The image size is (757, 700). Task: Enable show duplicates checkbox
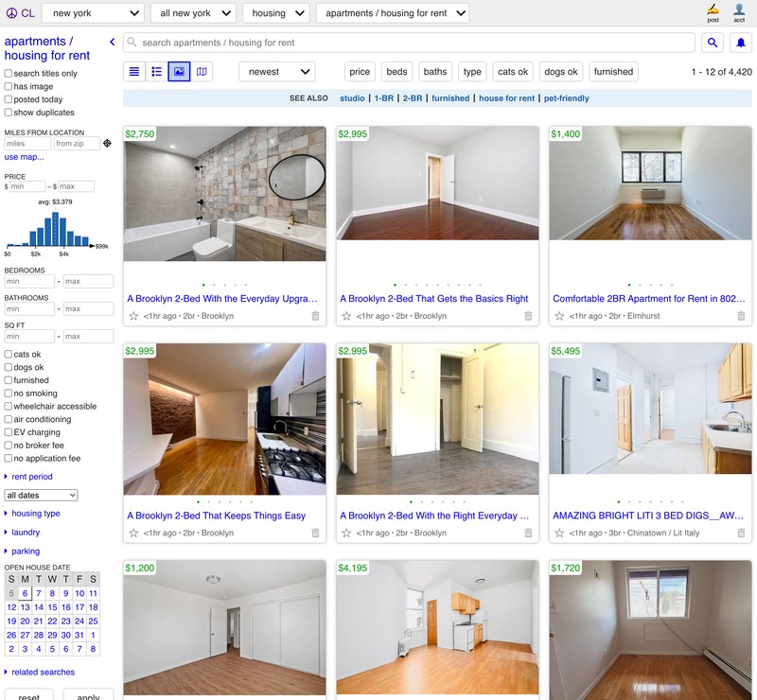point(9,113)
